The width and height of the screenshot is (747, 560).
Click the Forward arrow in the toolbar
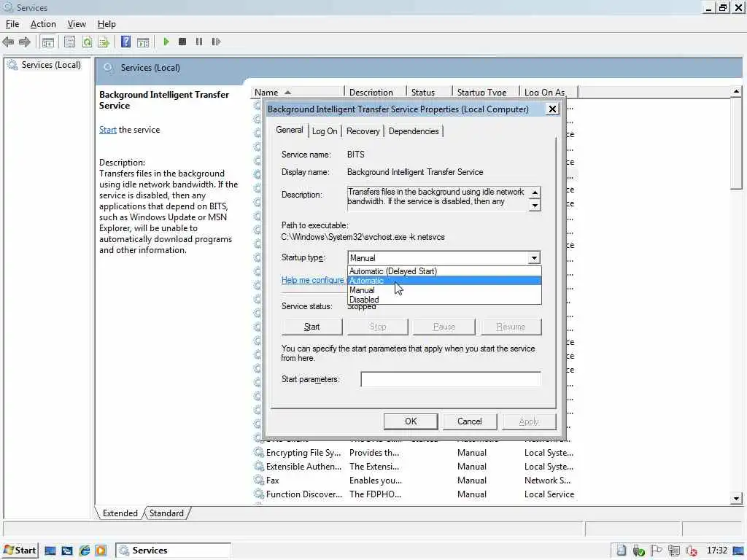[x=24, y=42]
